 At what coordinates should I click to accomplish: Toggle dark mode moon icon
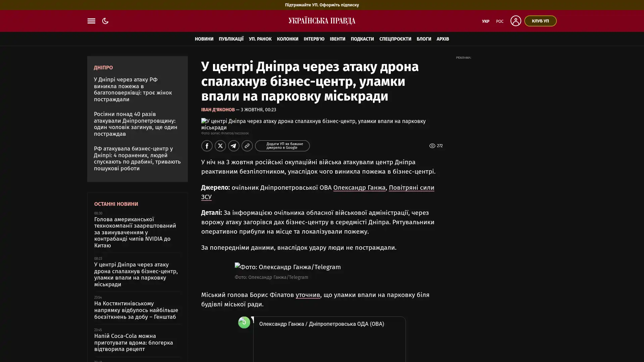click(105, 21)
